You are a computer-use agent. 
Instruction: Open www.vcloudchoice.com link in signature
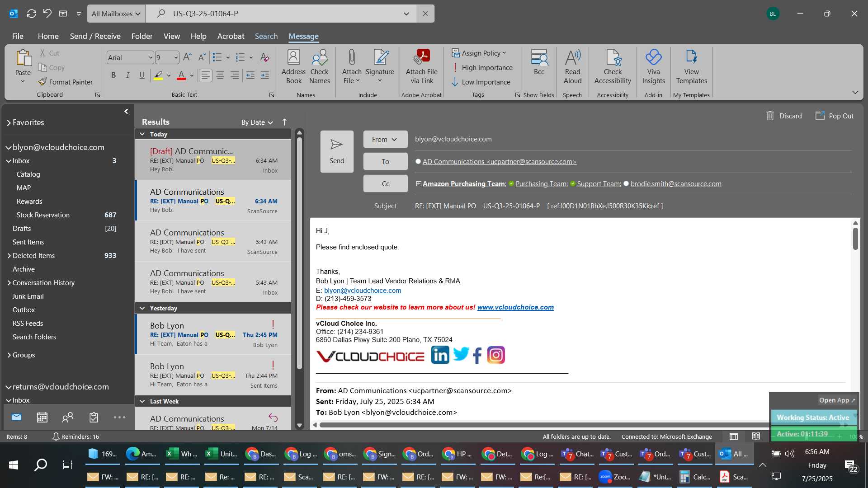tap(515, 307)
